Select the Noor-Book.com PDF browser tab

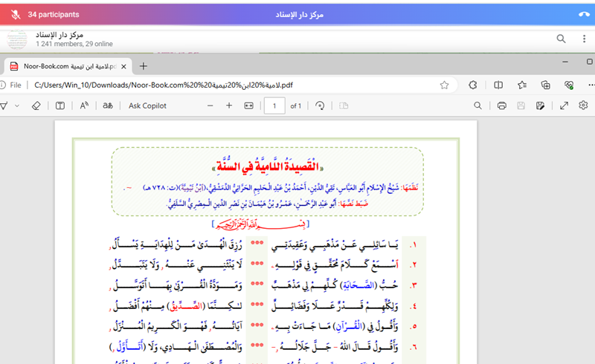(68, 66)
